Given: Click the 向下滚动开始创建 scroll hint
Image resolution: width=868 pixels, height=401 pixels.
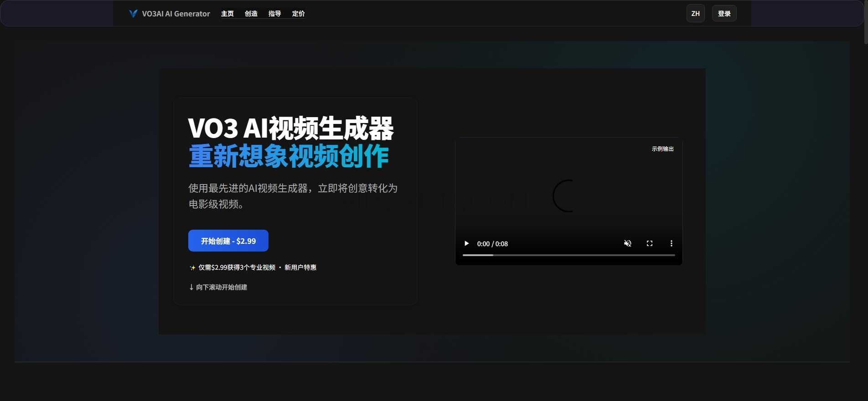Looking at the screenshot, I should pyautogui.click(x=218, y=287).
